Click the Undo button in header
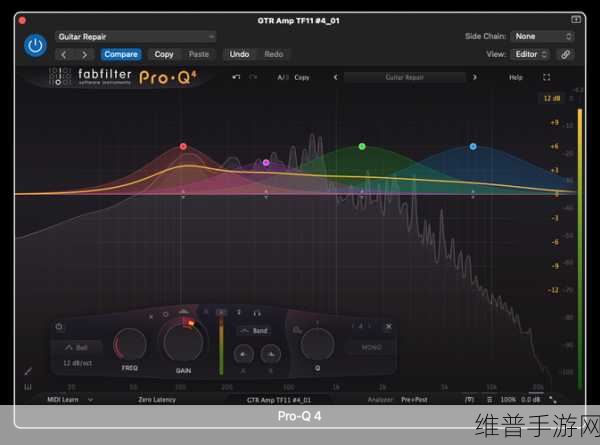 (239, 54)
